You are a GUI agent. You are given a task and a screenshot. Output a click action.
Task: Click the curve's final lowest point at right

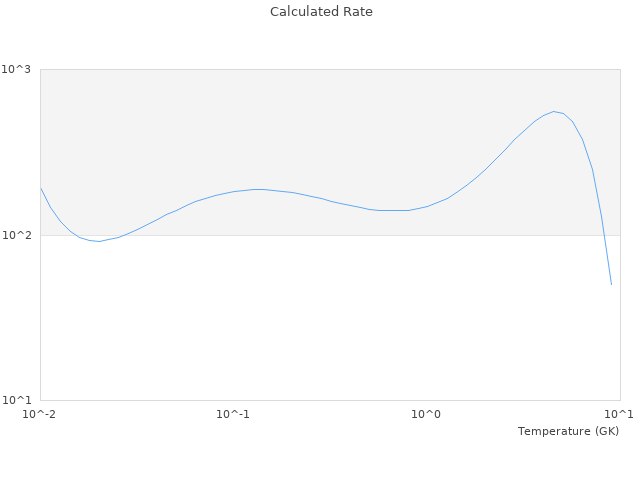[611, 285]
